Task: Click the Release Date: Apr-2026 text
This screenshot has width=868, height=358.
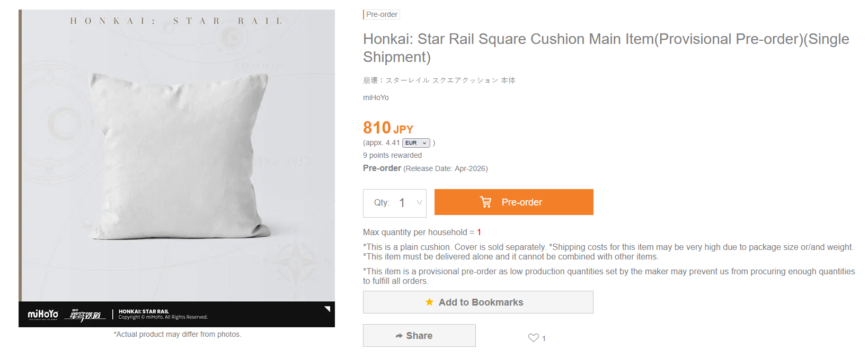Action: pos(445,168)
